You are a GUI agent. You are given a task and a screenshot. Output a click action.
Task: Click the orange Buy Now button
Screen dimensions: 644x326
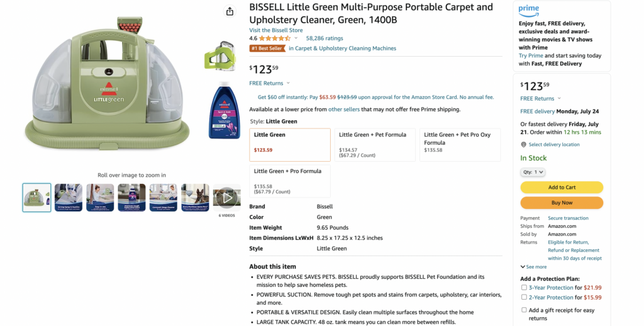pyautogui.click(x=562, y=203)
